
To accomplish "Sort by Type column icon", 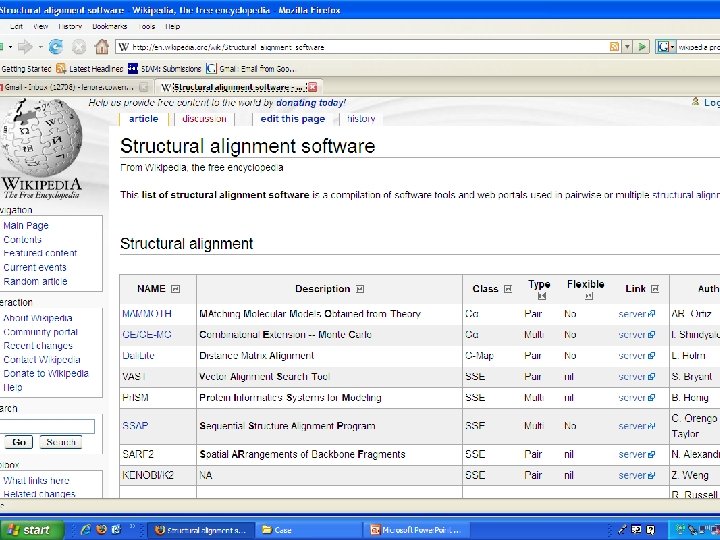I will pyautogui.click(x=541, y=297).
